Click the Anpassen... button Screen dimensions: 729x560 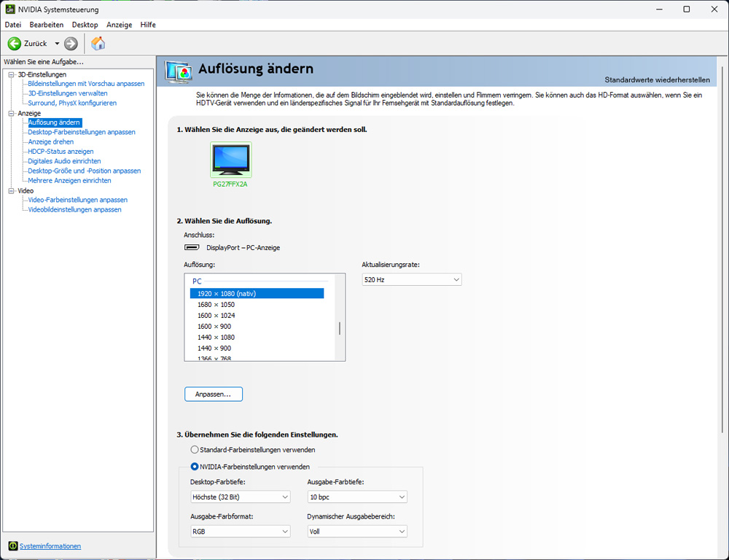click(x=214, y=394)
